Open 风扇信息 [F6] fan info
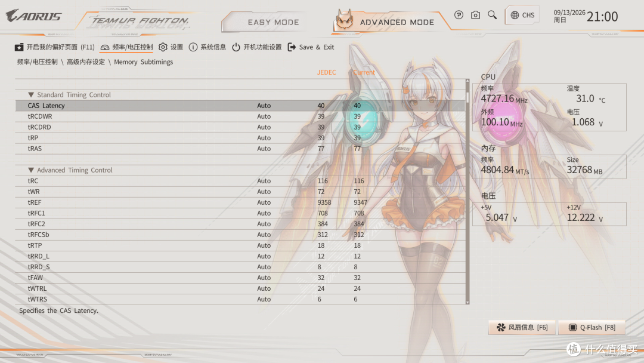The height and width of the screenshot is (363, 644). 522,328
